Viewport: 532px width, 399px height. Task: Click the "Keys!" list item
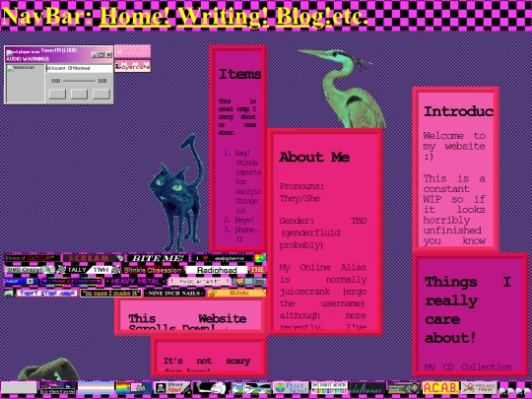244,221
